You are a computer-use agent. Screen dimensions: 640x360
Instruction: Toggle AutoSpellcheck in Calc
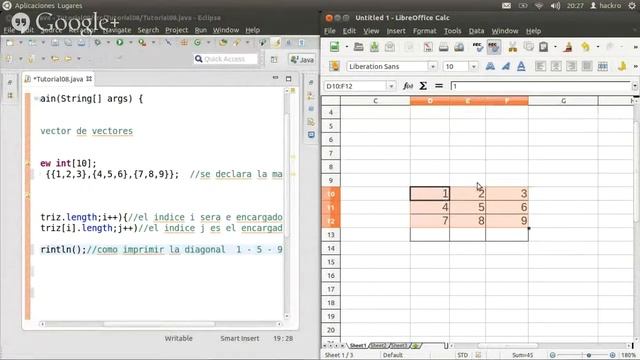pyautogui.click(x=493, y=47)
